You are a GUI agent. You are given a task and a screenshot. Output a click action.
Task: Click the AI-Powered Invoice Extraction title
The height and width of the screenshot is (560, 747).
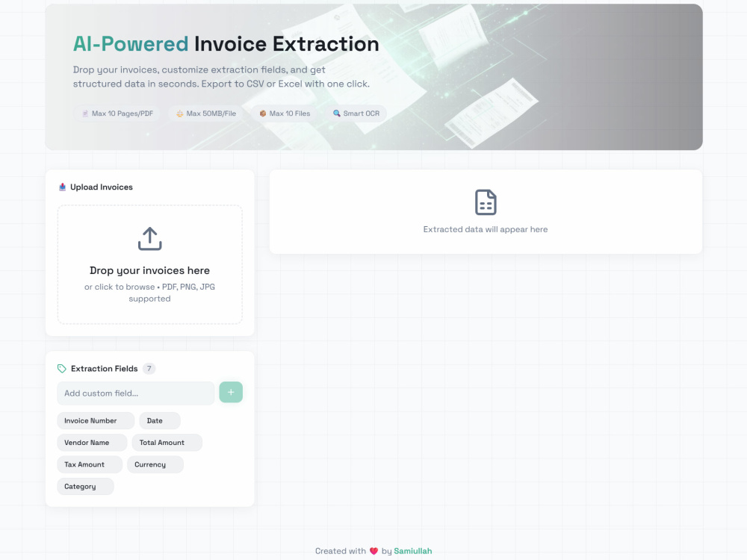226,44
